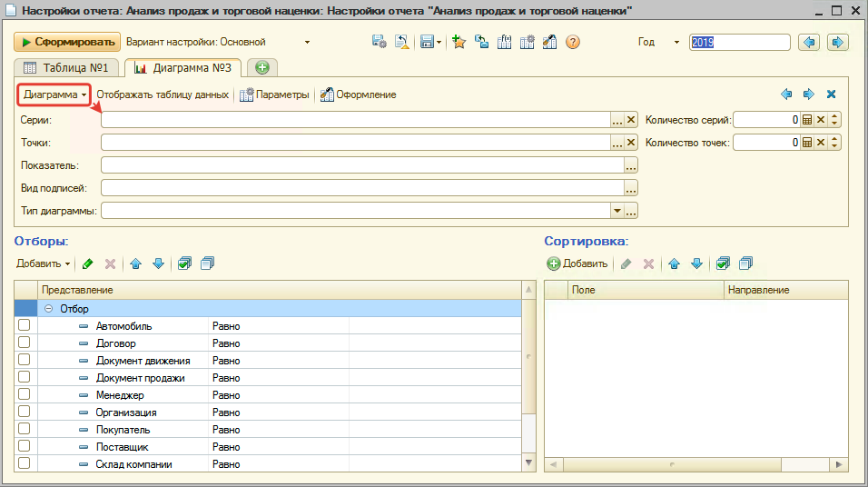Collapse the Отбор tree group
The image size is (868, 487).
point(48,309)
